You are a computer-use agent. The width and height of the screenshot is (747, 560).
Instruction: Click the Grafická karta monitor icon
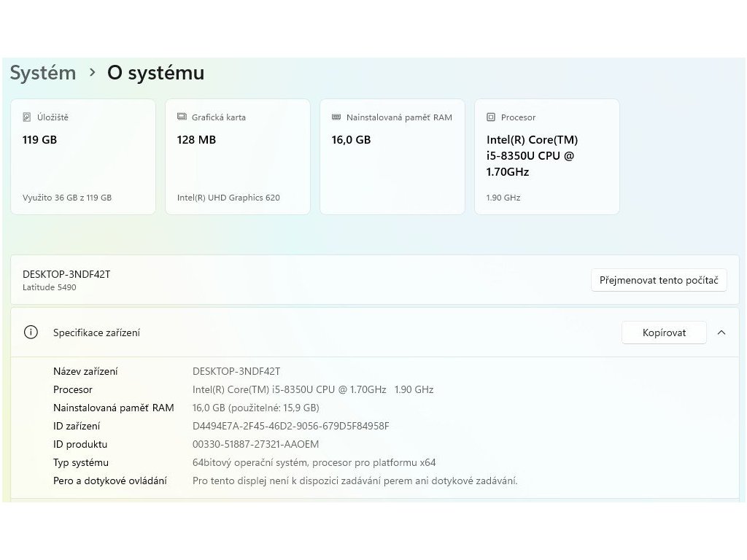pyautogui.click(x=182, y=117)
